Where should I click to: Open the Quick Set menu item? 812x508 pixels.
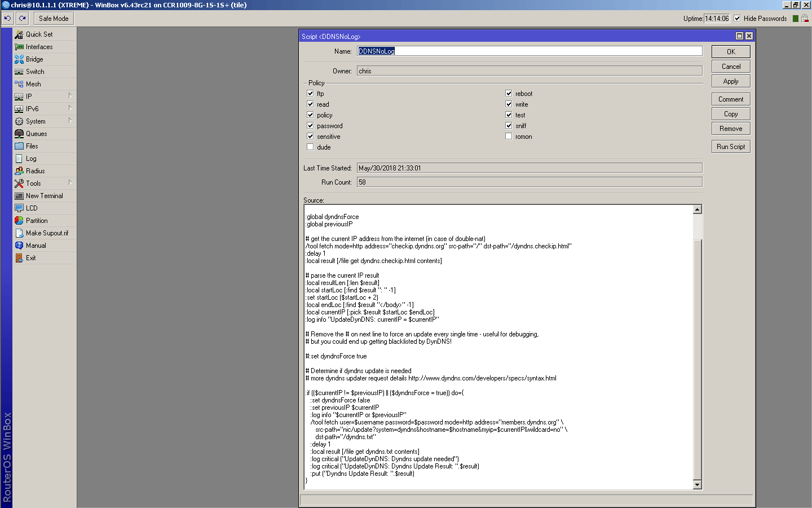45,34
